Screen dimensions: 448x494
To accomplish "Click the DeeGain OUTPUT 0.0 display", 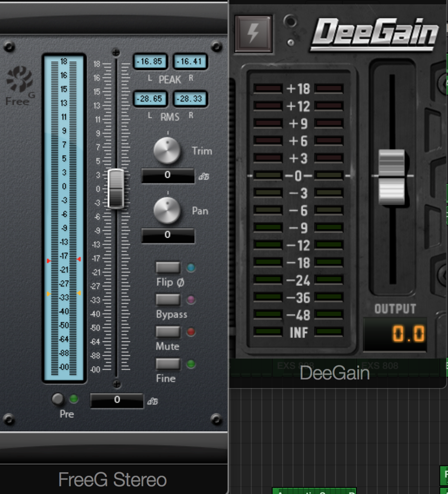I will point(395,334).
